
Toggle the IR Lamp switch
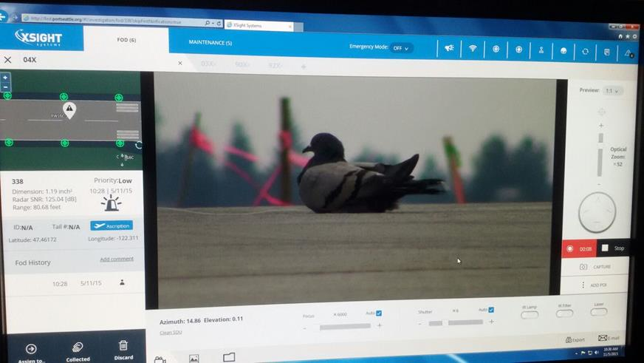pyautogui.click(x=530, y=314)
